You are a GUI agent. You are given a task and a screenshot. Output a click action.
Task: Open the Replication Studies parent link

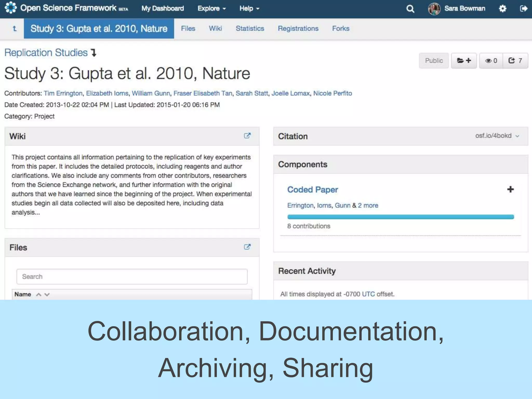(x=46, y=52)
